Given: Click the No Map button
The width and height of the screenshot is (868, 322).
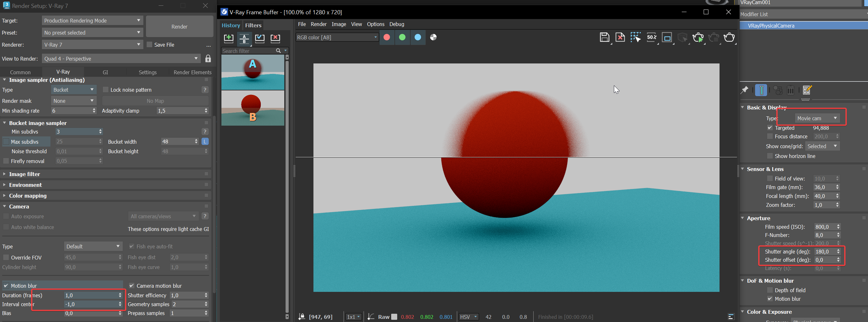Looking at the screenshot, I should [155, 101].
